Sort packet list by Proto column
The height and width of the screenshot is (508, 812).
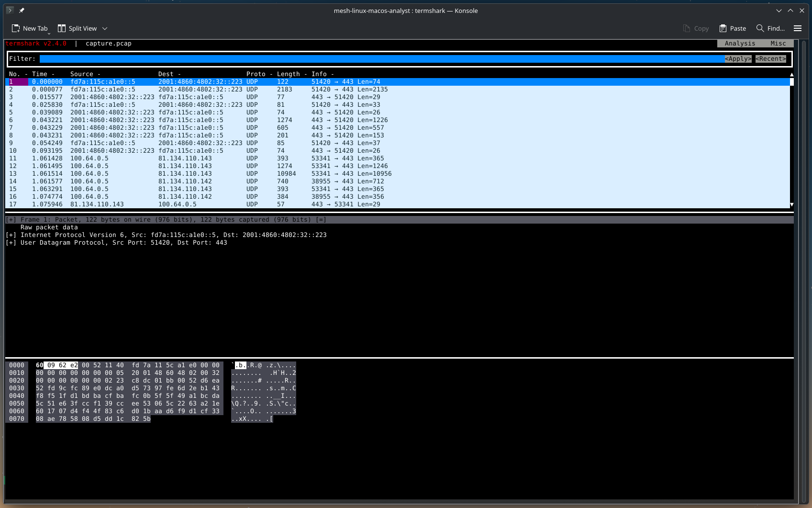[256, 74]
